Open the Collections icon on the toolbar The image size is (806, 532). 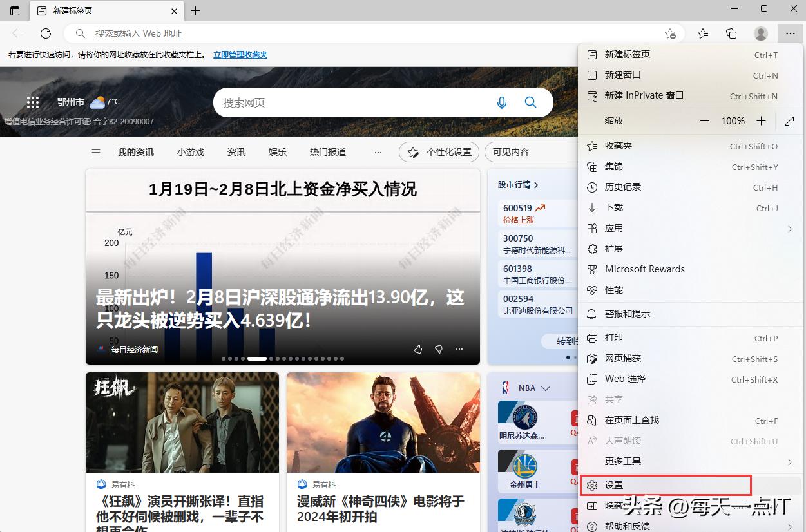tap(731, 33)
